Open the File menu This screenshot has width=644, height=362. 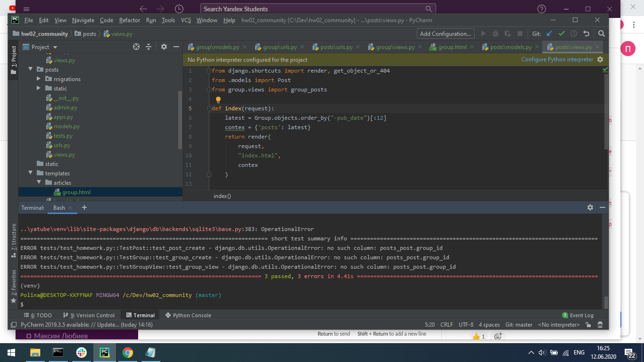point(29,20)
